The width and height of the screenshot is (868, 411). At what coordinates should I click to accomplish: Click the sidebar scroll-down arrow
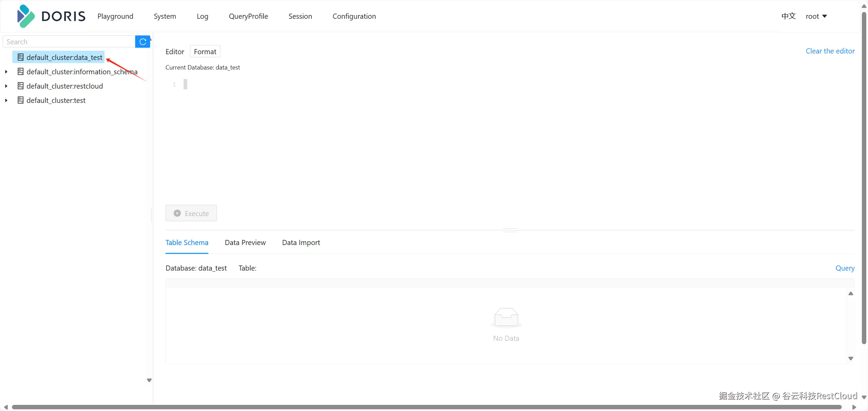point(149,380)
